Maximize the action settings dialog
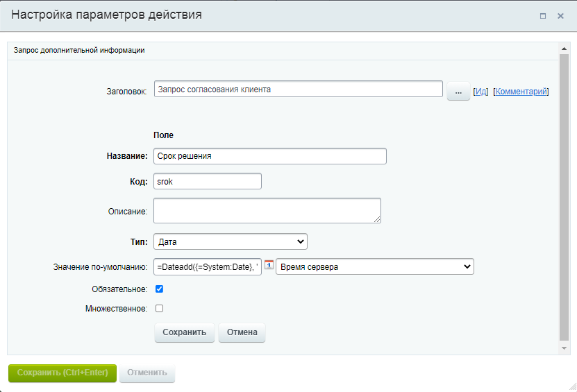The image size is (577, 392). pyautogui.click(x=543, y=16)
